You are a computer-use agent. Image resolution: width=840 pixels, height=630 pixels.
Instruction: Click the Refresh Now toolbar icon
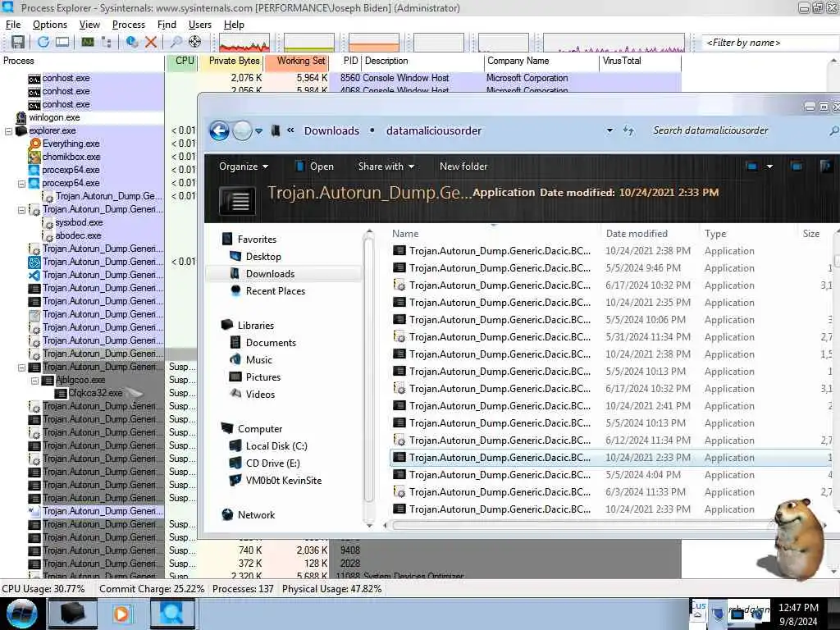[x=43, y=42]
